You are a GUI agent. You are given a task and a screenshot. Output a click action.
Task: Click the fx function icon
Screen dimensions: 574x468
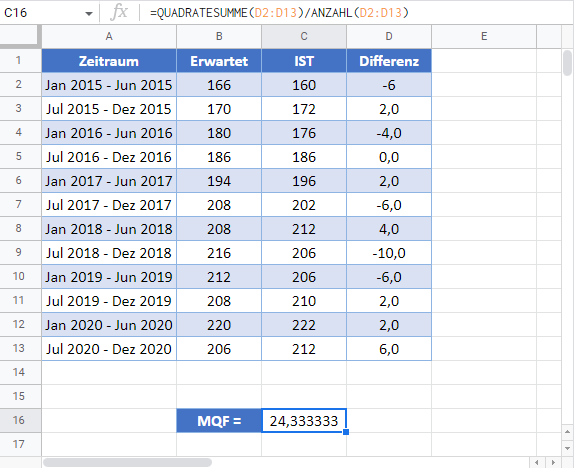point(119,13)
